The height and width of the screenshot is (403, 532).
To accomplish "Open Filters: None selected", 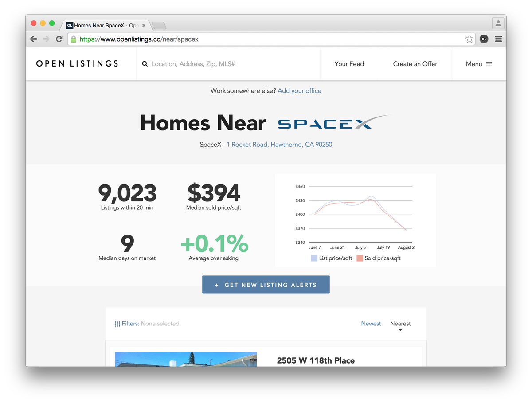I will click(147, 324).
